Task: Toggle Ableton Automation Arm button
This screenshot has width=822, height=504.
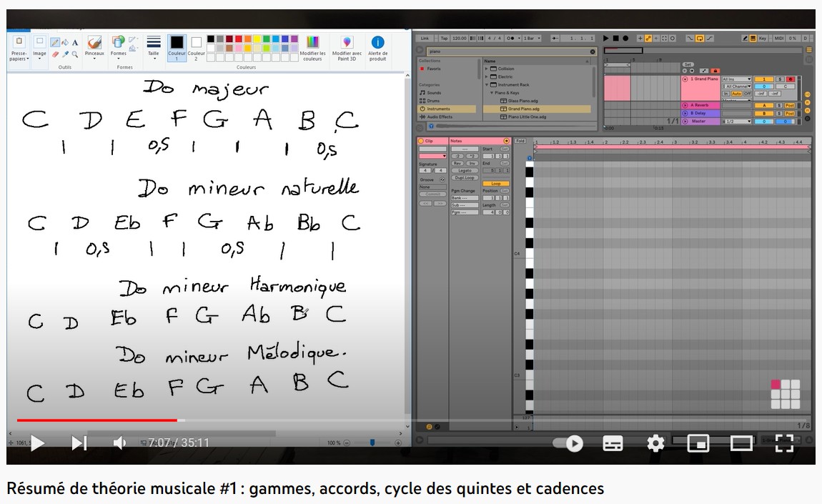Action: click(x=648, y=39)
